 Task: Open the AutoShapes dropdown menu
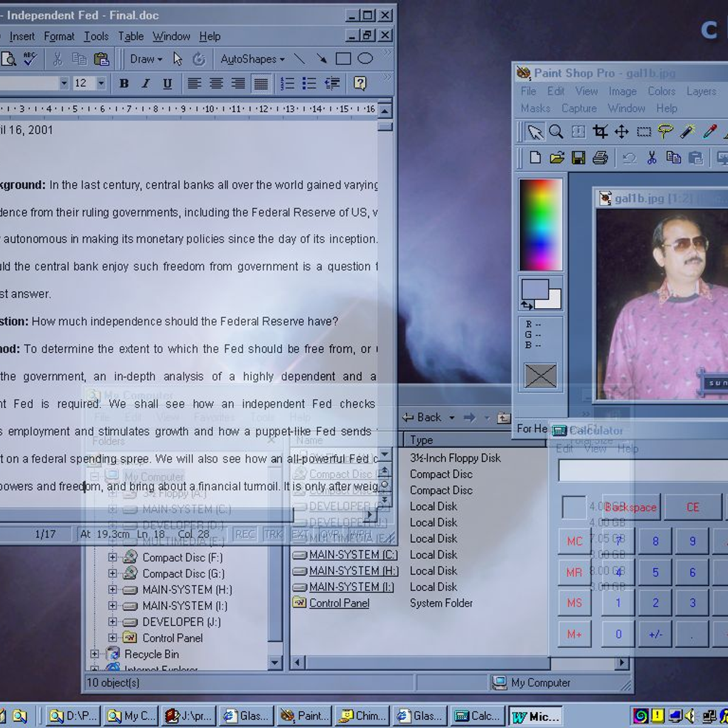tap(252, 59)
